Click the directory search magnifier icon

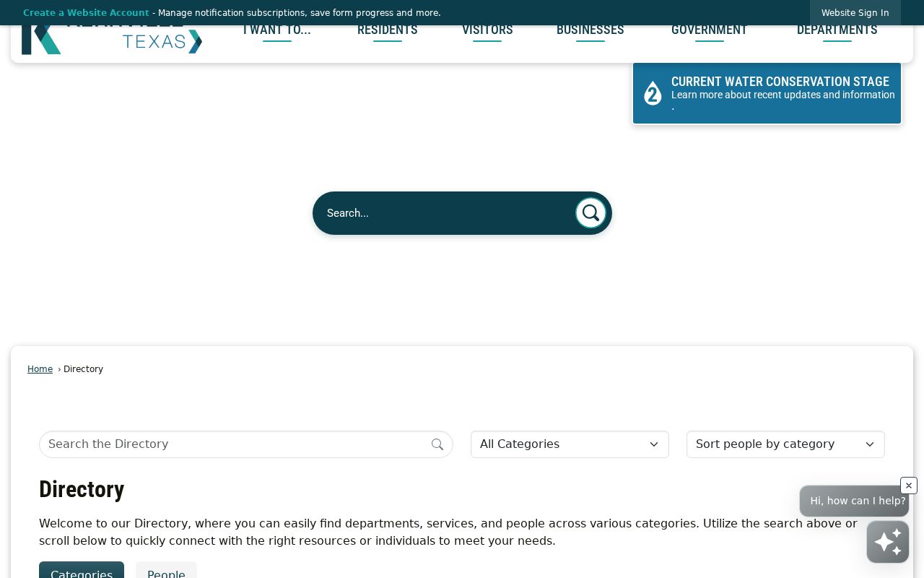tap(437, 444)
